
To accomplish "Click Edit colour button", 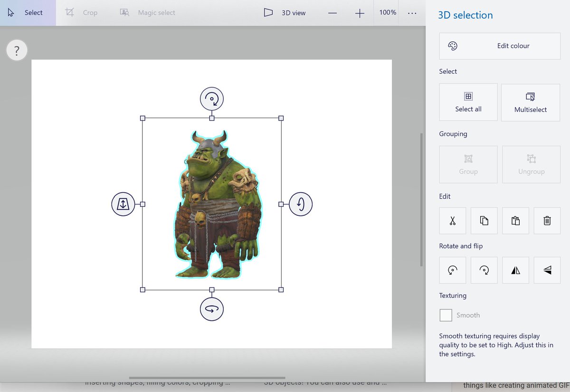I will [500, 46].
